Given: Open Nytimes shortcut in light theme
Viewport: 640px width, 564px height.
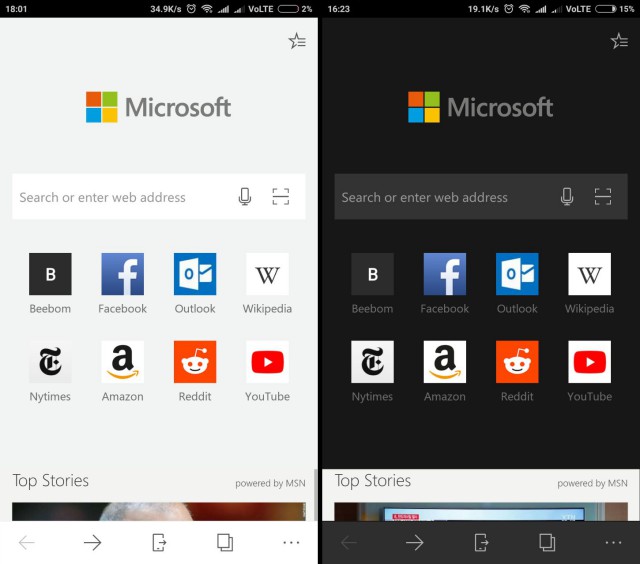Looking at the screenshot, I should click(50, 371).
